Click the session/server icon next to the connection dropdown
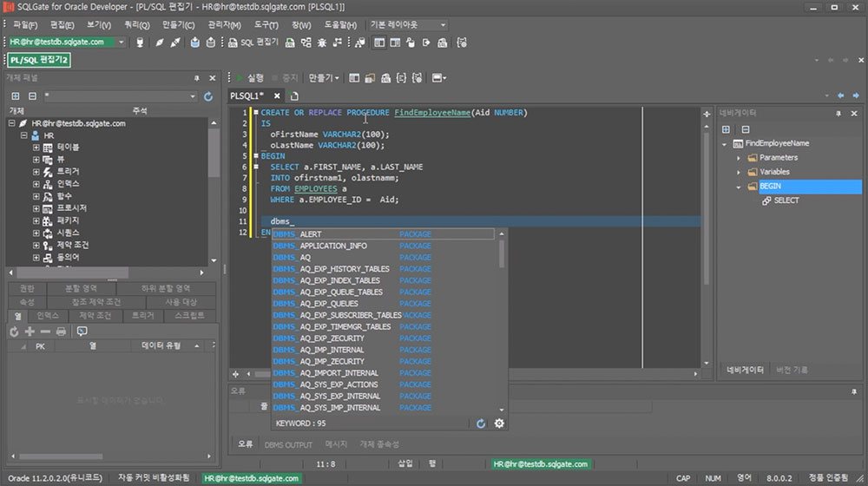Viewport: 868px width, 486px height. [140, 42]
